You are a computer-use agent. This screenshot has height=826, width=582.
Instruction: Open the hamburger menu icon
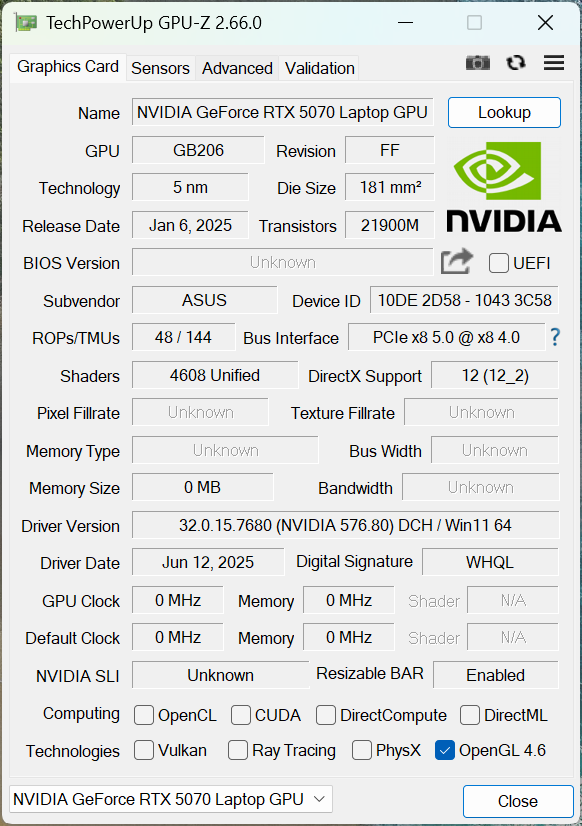(x=554, y=63)
